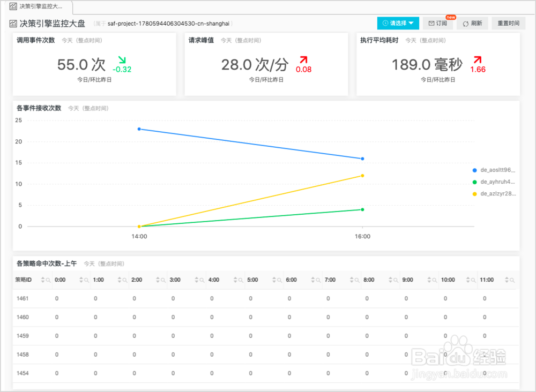Click the sort arrows on 策略ID column
This screenshot has width=536, height=392.
(43, 280)
